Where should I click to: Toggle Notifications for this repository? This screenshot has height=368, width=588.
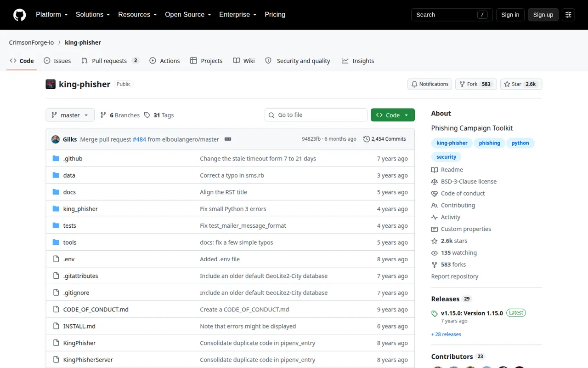pyautogui.click(x=430, y=84)
